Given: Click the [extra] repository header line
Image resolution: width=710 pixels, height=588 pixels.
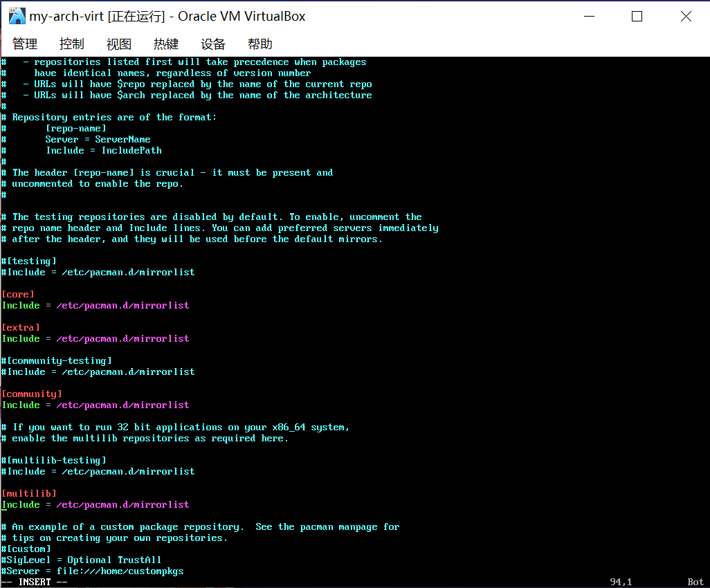Looking at the screenshot, I should coord(21,327).
